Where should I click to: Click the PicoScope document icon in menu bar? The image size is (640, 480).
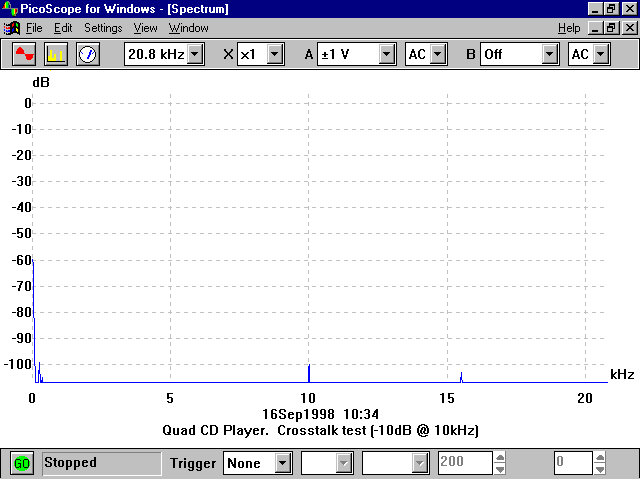click(x=11, y=28)
